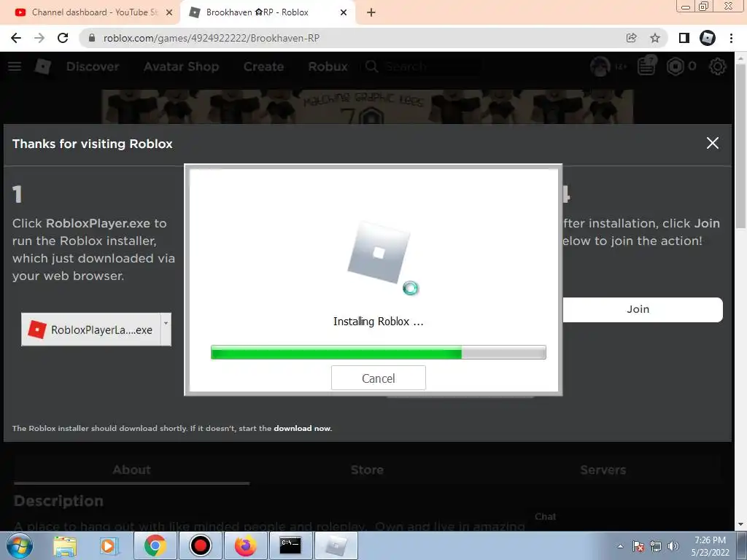Close the Brookhaven RP tab
Screen dimensions: 747x560
pos(344,12)
